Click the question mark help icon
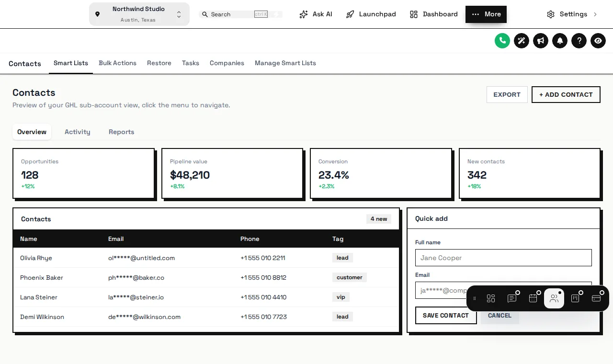 tap(579, 41)
